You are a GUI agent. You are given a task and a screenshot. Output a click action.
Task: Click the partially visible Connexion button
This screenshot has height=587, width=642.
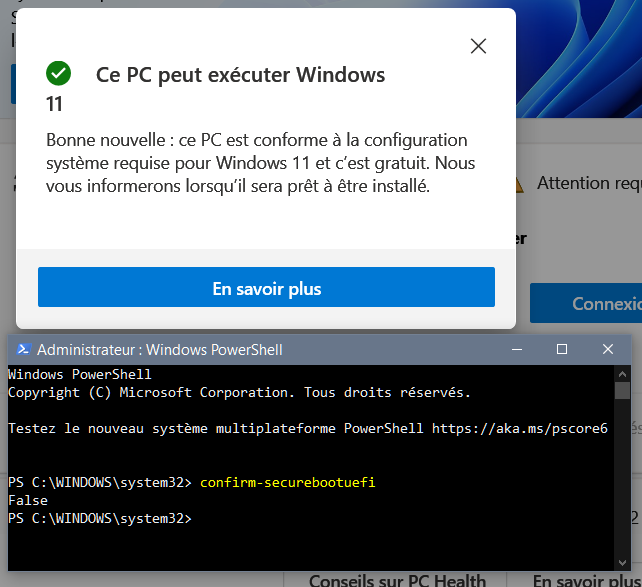pyautogui.click(x=590, y=303)
